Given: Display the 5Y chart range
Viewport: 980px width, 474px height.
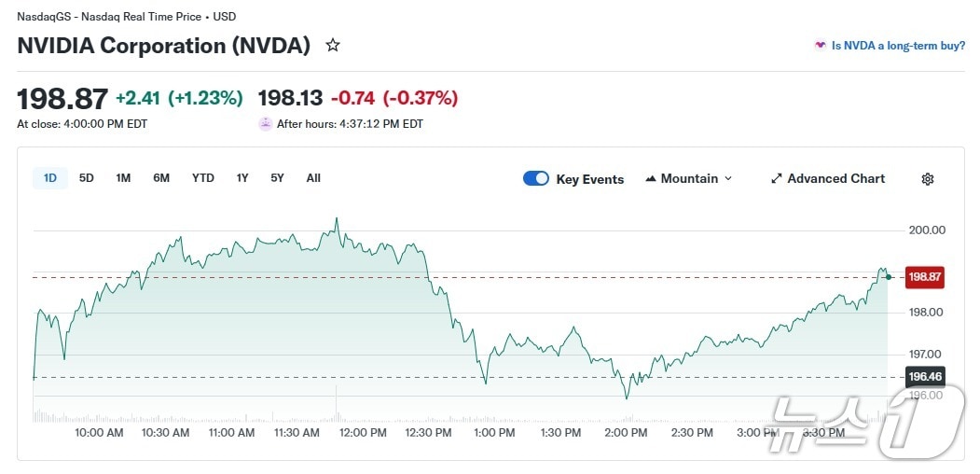Looking at the screenshot, I should pos(277,178).
